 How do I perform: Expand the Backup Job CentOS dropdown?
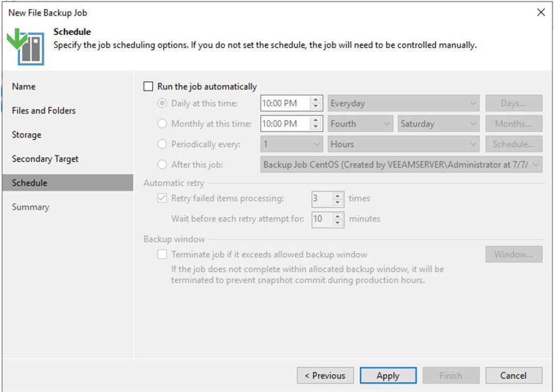pos(401,164)
